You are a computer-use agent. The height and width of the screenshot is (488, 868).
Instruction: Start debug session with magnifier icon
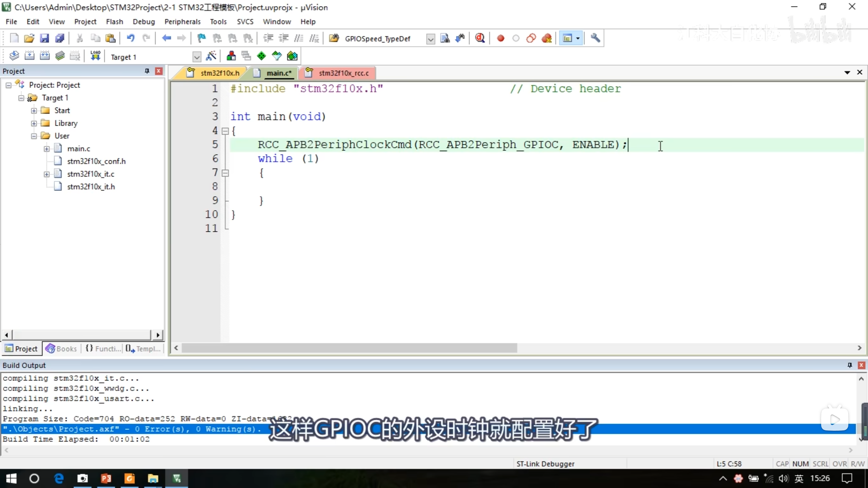click(x=480, y=38)
